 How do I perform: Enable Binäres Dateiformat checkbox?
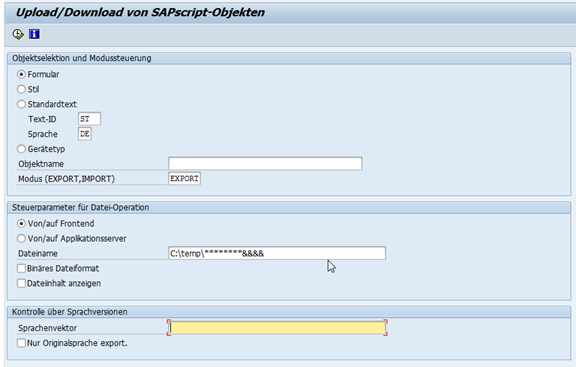pyautogui.click(x=21, y=269)
